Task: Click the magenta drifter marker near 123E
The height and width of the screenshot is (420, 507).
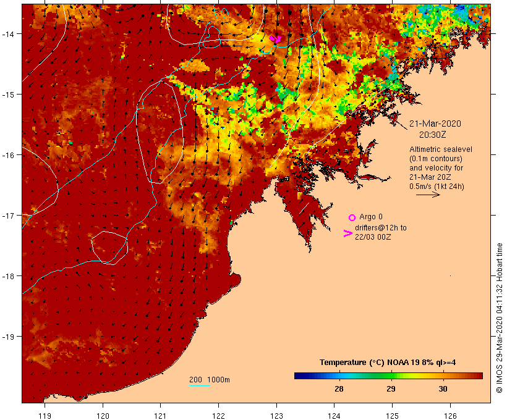Action: coord(275,39)
